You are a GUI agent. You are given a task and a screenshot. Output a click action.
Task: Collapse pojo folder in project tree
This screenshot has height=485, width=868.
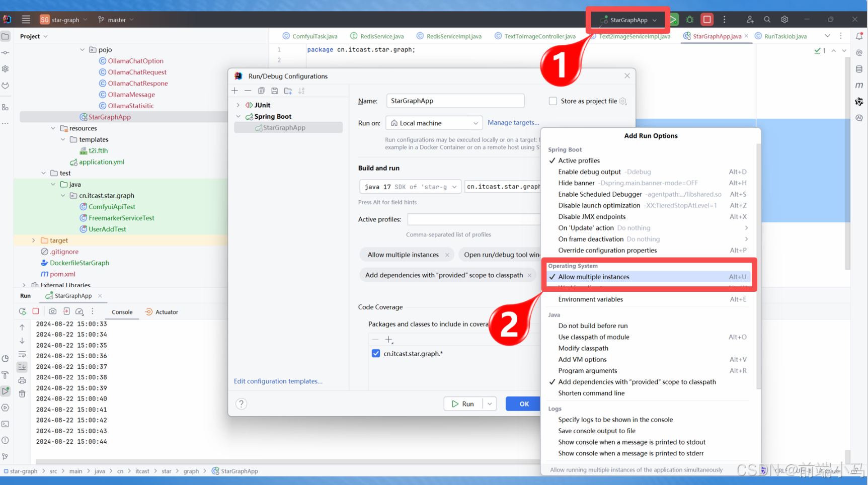82,50
